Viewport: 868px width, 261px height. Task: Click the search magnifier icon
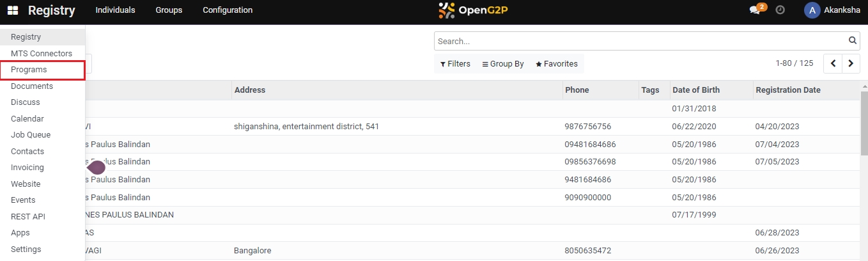tap(853, 41)
